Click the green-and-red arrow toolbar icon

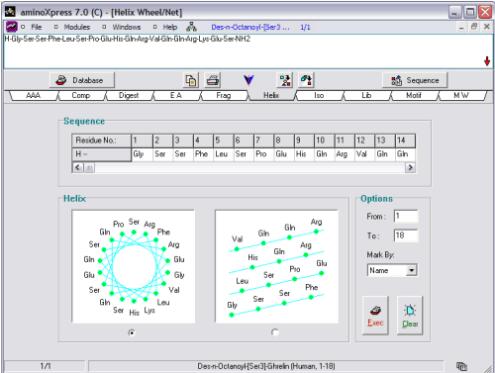(306, 80)
